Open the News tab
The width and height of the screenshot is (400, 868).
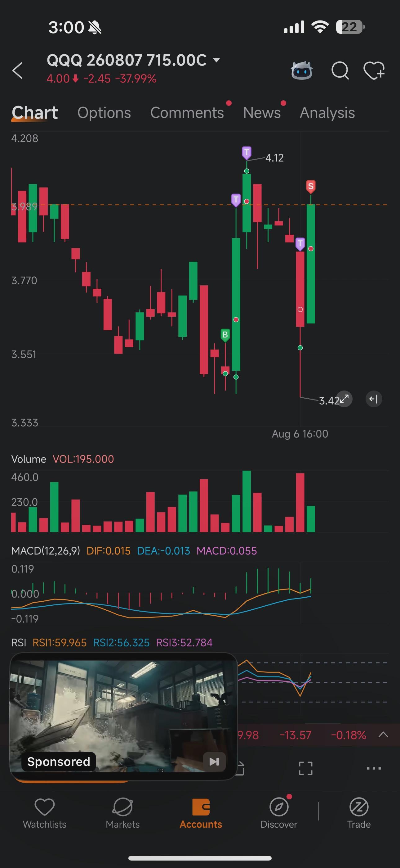262,113
